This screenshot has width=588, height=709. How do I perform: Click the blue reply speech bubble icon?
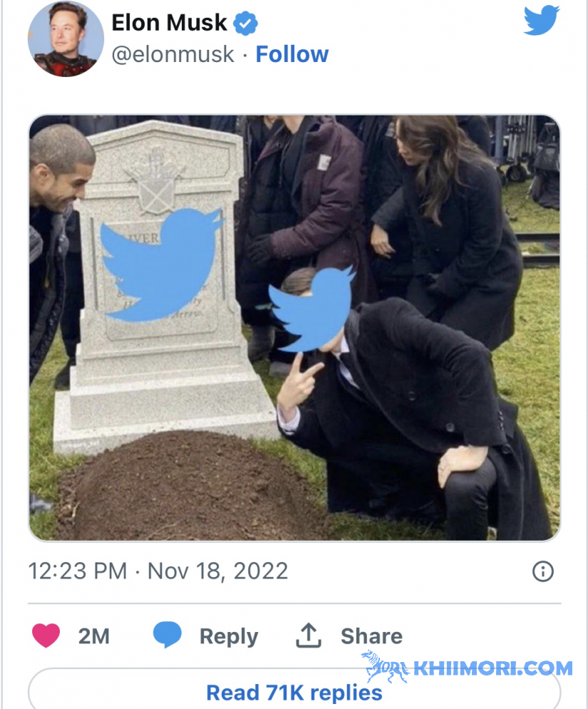point(167,635)
